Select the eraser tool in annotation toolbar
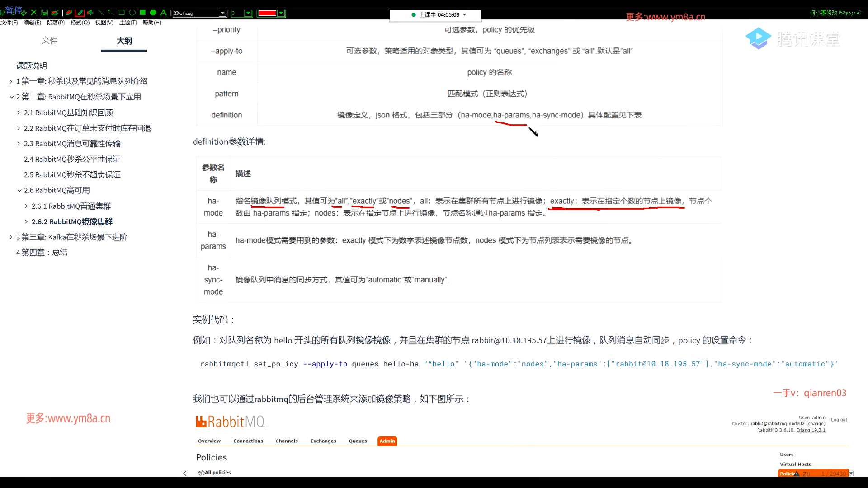 pyautogui.click(x=69, y=13)
